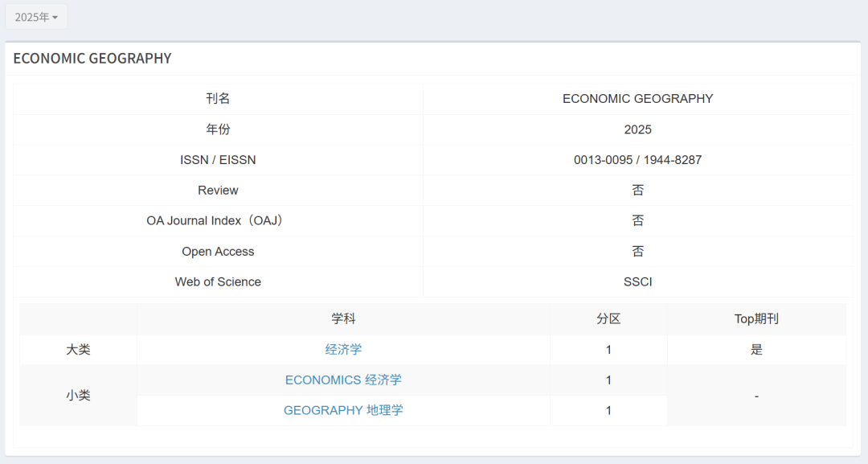
Task: Click the 分区 column header
Action: pos(608,319)
